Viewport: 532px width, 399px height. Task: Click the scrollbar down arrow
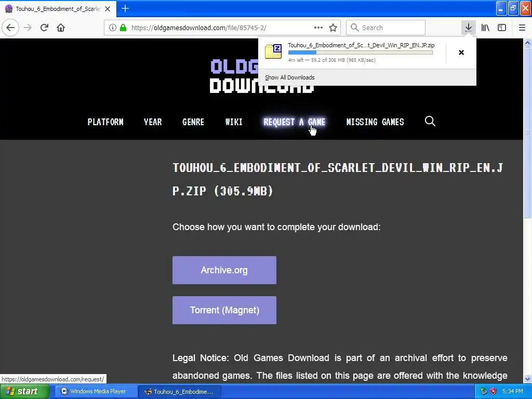(x=527, y=379)
